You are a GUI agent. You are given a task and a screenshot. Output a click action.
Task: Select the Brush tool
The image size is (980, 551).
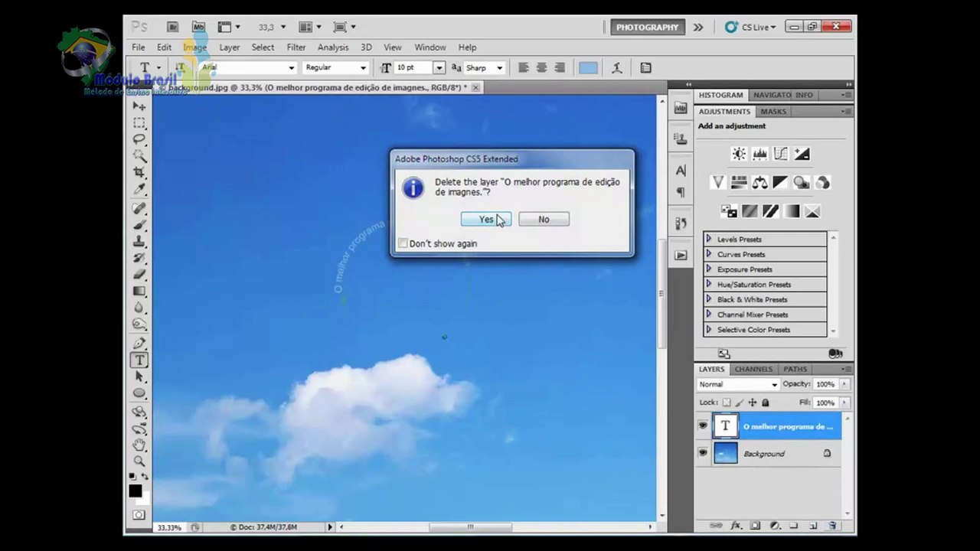[139, 225]
